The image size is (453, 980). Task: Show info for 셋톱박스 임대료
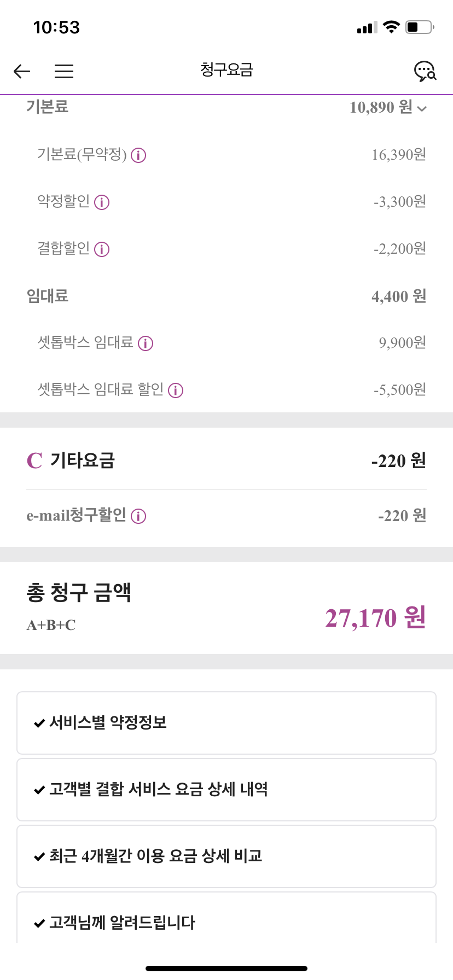[x=146, y=343]
